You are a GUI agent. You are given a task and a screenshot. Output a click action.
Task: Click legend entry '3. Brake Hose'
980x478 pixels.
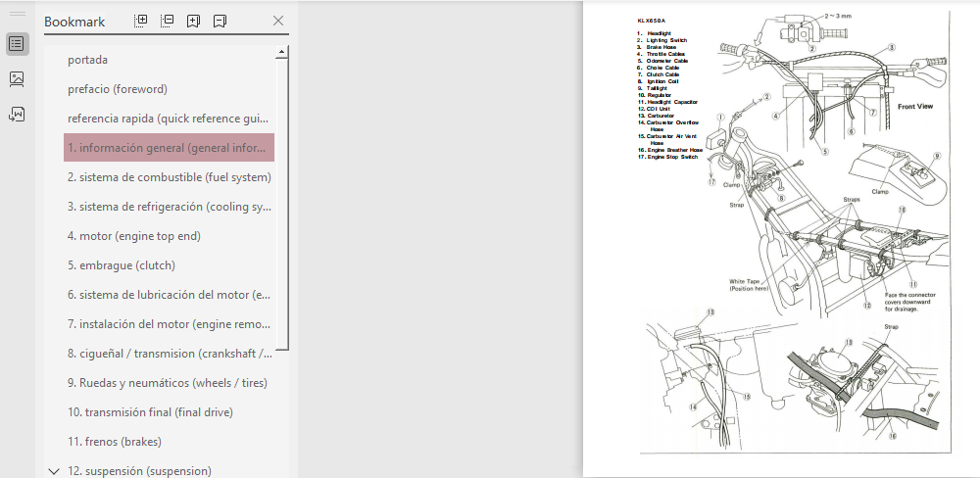point(657,47)
